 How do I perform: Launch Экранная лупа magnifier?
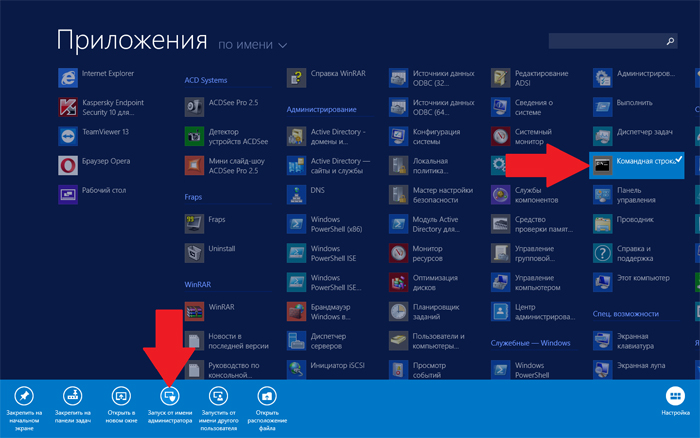pyautogui.click(x=603, y=370)
